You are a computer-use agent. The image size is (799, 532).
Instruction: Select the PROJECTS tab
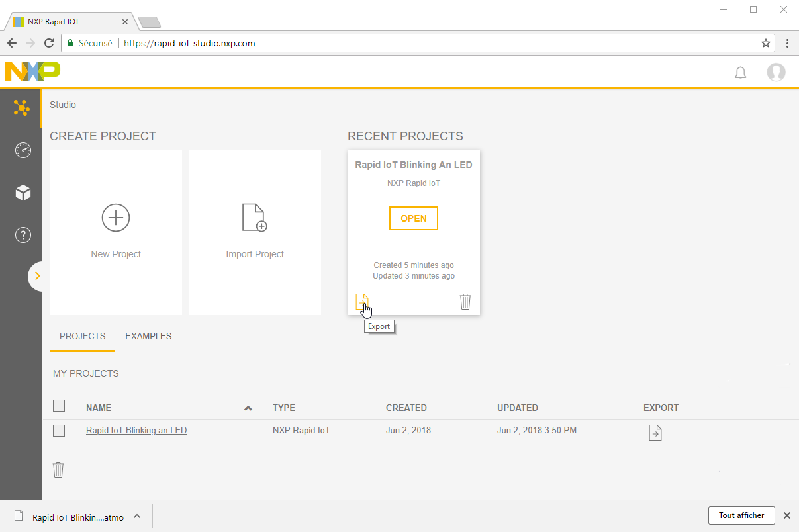click(x=82, y=336)
